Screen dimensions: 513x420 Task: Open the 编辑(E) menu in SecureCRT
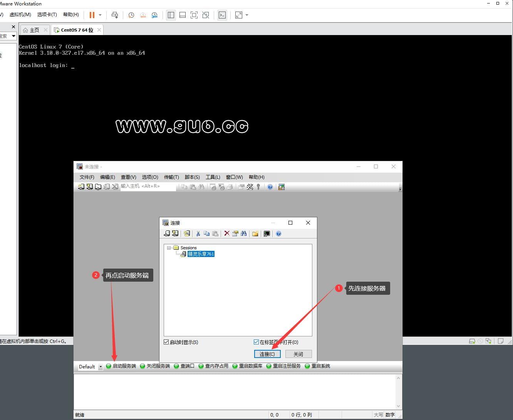coord(107,177)
